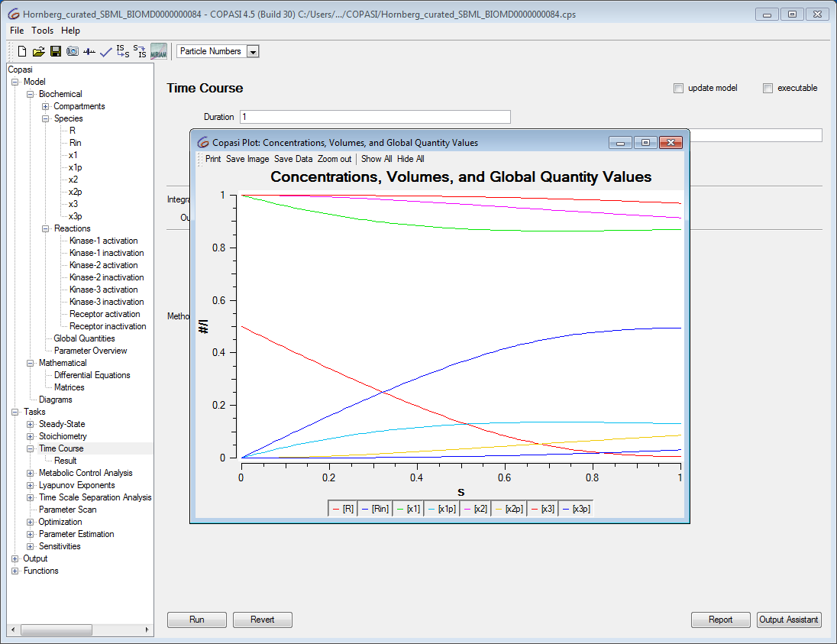The image size is (837, 644).
Task: Save the model with the floppy disk icon
Action: [56, 51]
